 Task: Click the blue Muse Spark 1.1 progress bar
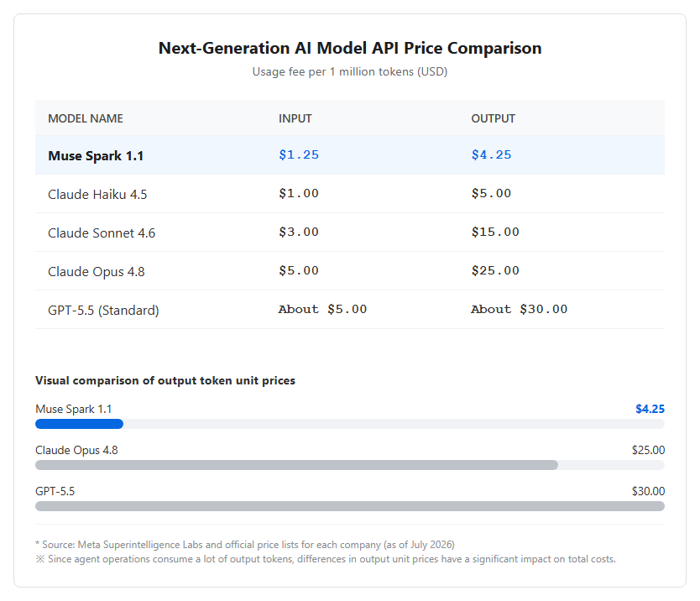[x=79, y=424]
